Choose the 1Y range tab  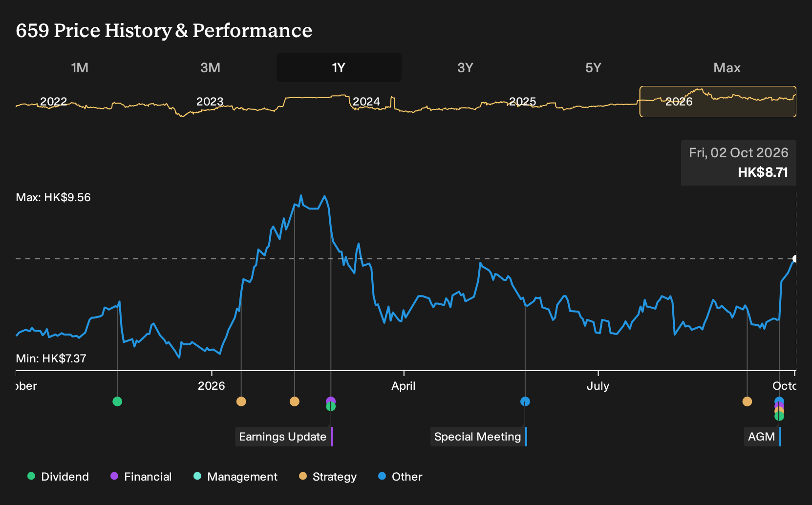coord(339,67)
